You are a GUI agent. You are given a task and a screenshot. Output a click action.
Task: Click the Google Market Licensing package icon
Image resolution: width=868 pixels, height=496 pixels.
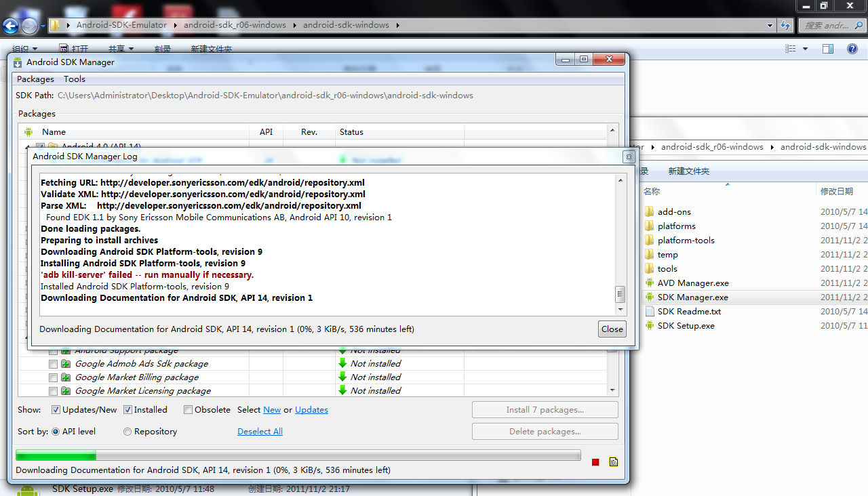click(66, 391)
